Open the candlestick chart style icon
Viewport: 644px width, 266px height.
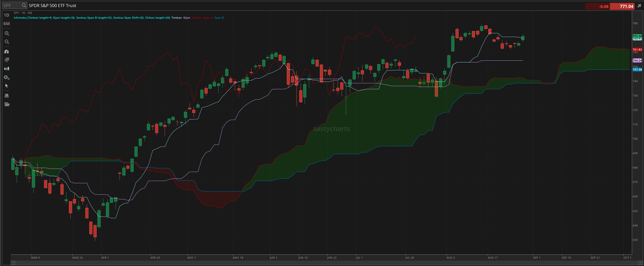click(7, 69)
